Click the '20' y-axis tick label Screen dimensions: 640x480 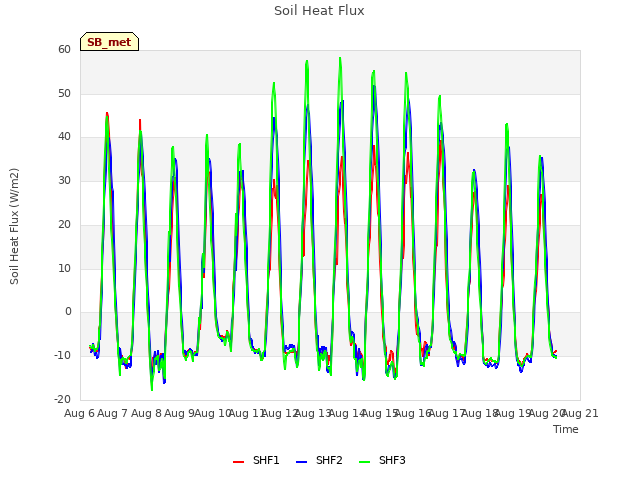(64, 224)
